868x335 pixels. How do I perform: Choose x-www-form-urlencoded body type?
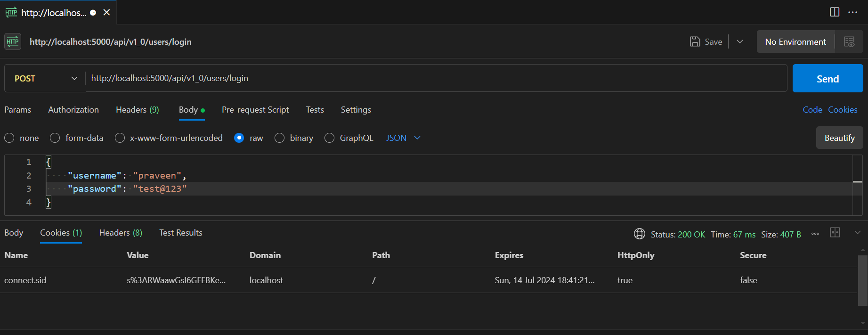coord(169,138)
